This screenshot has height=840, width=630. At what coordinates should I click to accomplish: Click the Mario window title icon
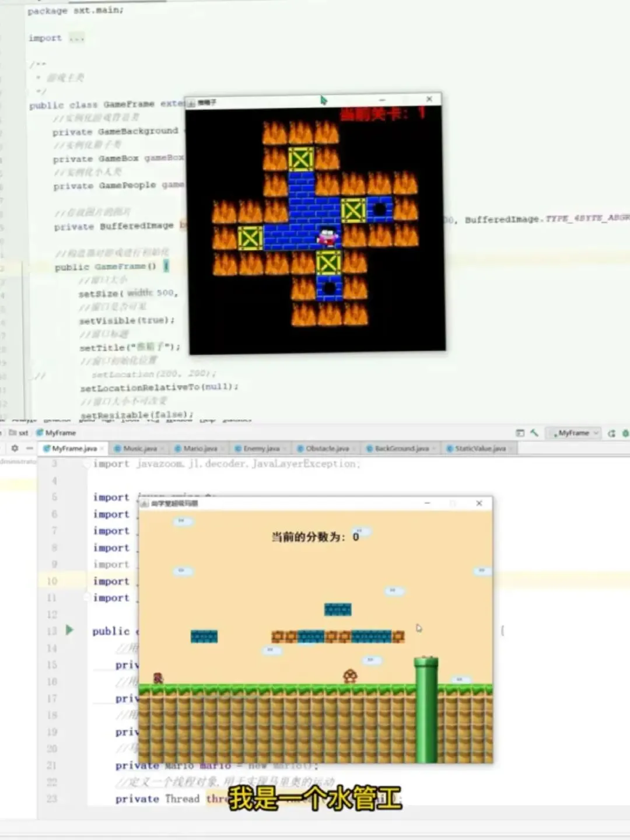(x=145, y=503)
